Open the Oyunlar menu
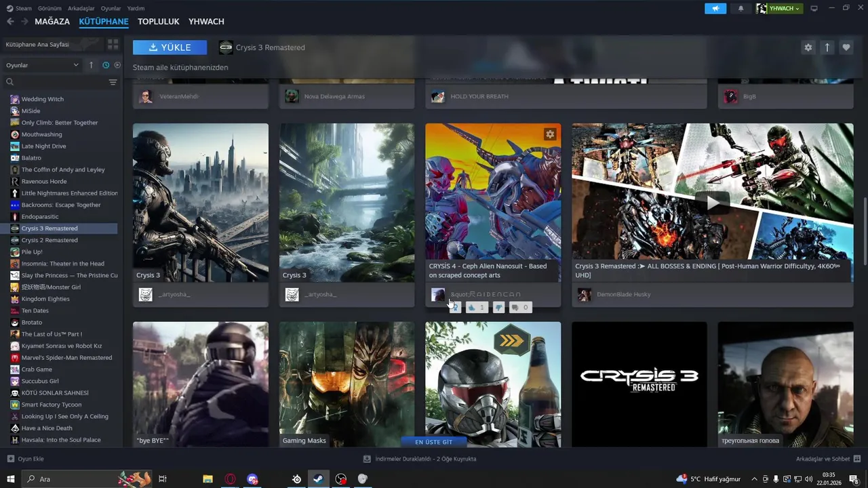 111,8
